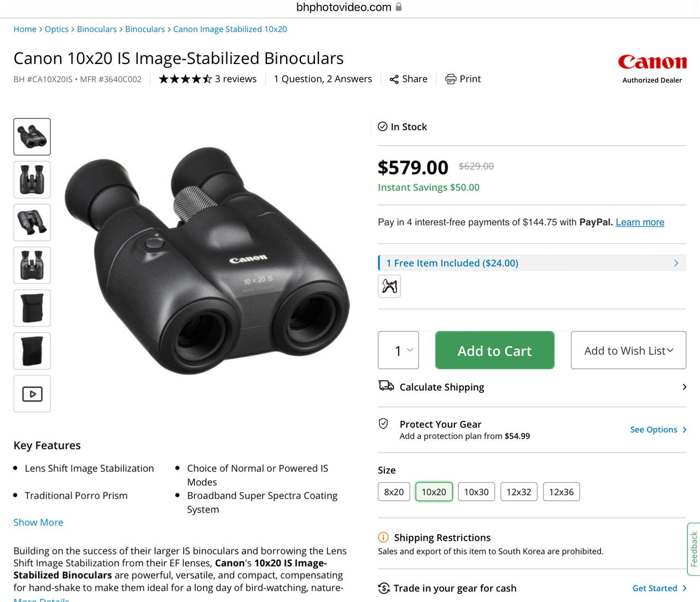This screenshot has width=700, height=602.
Task: View the carrying case thumbnail image
Action: [x=32, y=308]
